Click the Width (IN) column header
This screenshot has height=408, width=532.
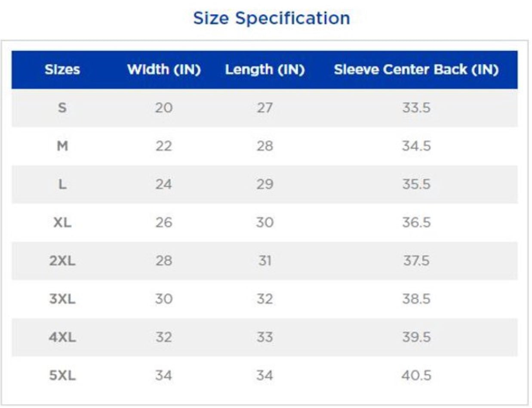click(x=164, y=70)
